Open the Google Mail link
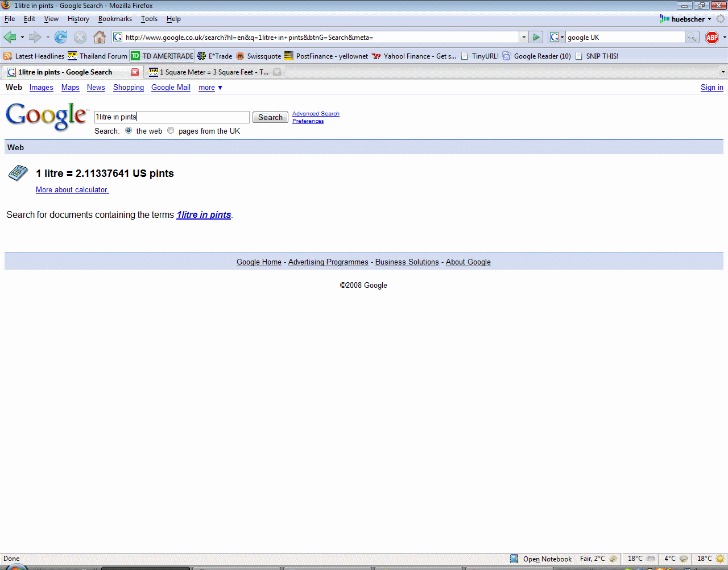The image size is (728, 570). [x=171, y=88]
